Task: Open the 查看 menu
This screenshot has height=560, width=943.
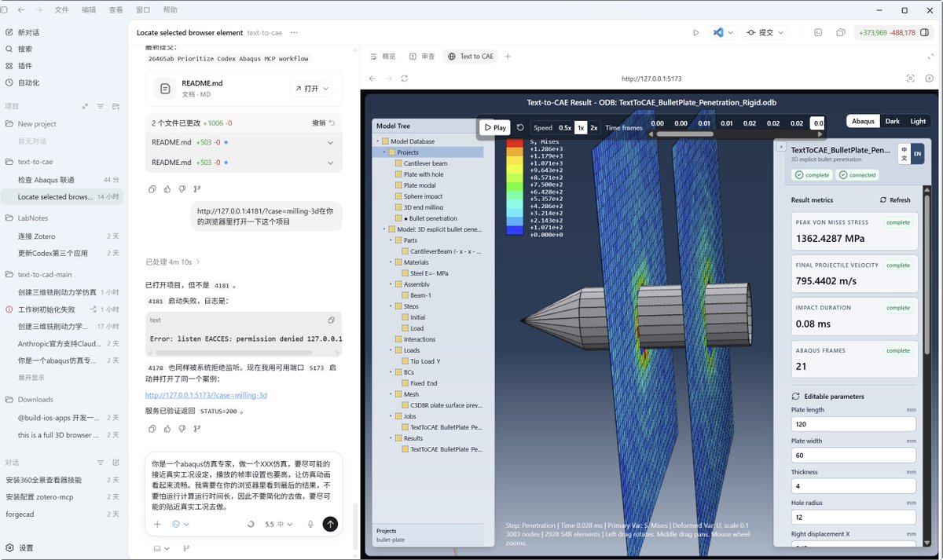Action: (x=116, y=10)
